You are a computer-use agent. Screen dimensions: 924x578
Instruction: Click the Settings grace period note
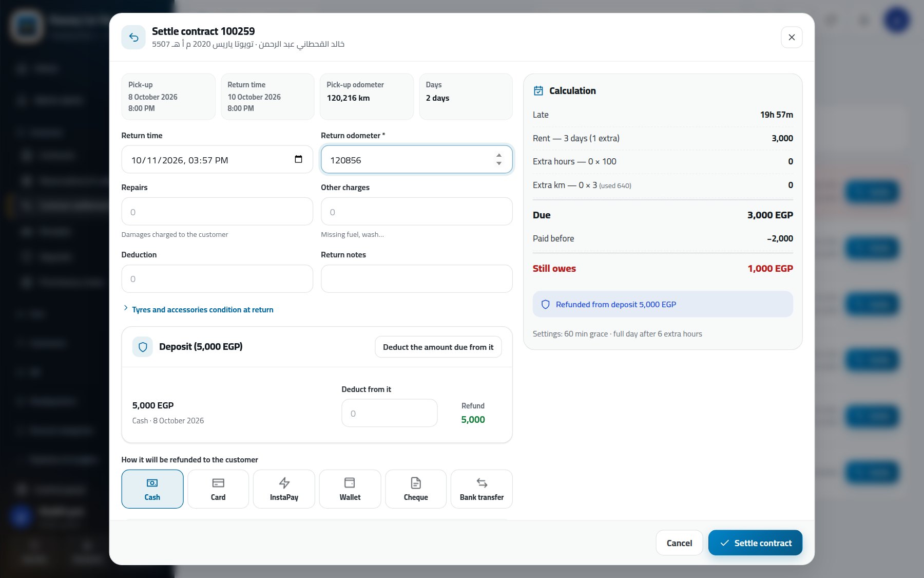[x=617, y=334]
